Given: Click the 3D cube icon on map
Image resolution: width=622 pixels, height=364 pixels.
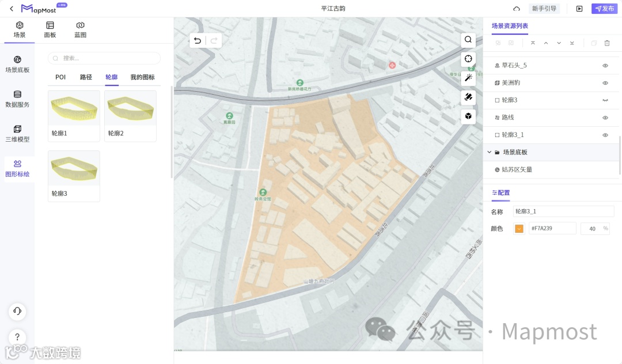Looking at the screenshot, I should click(x=468, y=116).
